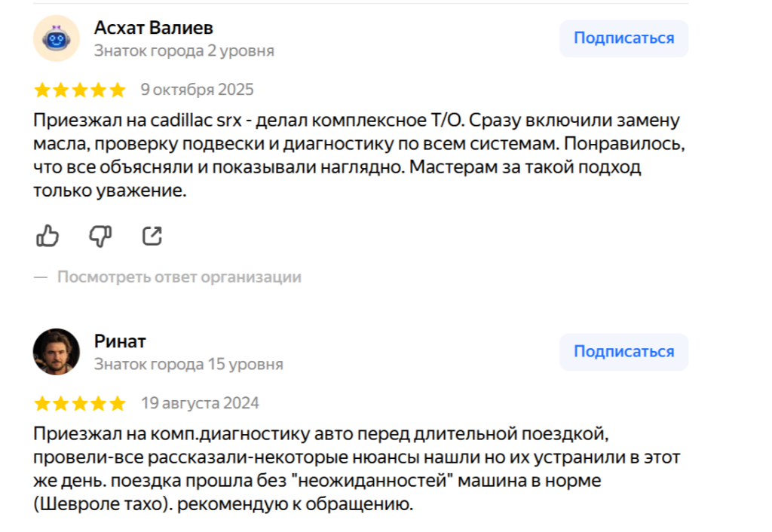The image size is (772, 532).
Task: Click the first star of Асхат's rating
Action: 42,90
